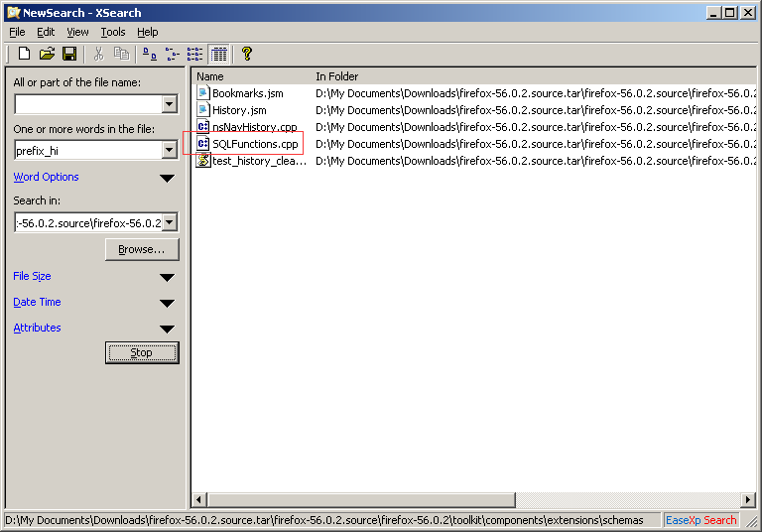Minimize the XSearch window

coord(713,13)
